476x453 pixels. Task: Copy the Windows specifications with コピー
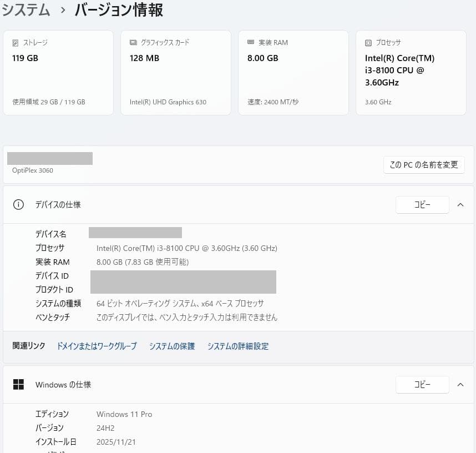(422, 384)
